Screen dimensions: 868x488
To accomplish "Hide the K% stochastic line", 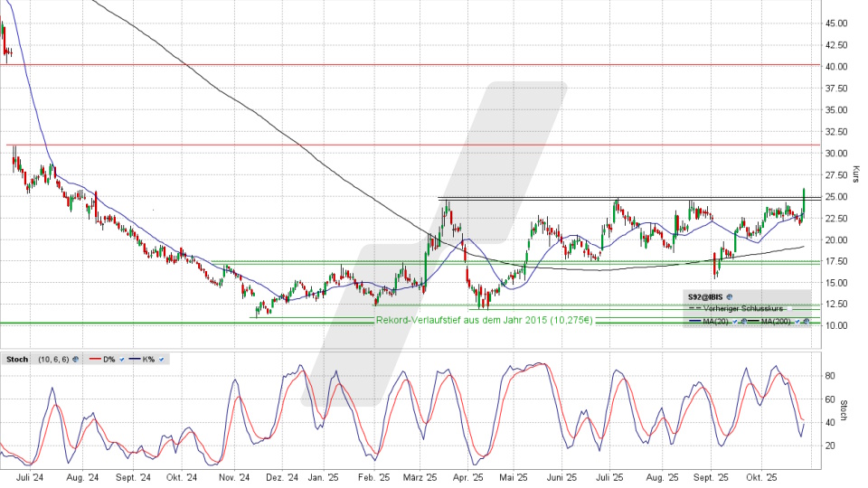I will tap(161, 360).
